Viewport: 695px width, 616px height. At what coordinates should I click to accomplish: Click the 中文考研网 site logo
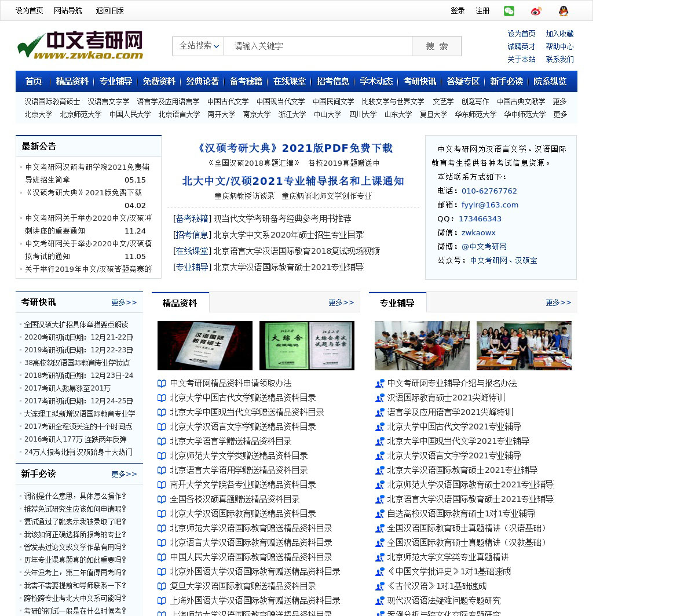80,45
